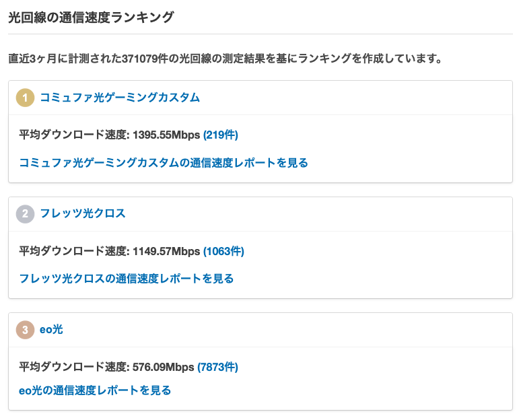Open eo光の通信速度レポートを見る link

95,390
